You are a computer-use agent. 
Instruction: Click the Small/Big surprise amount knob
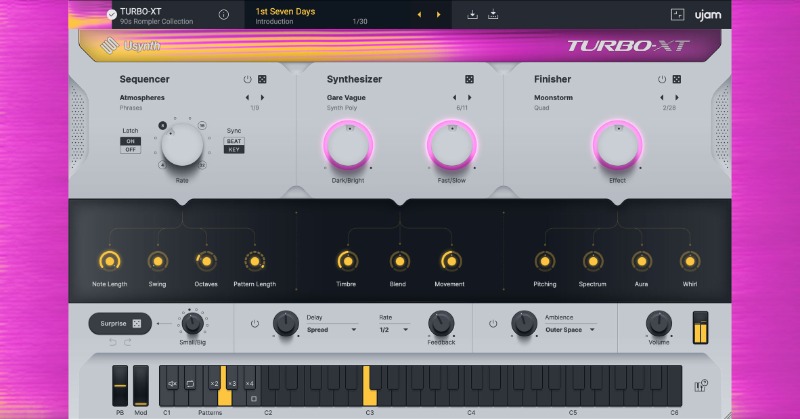[192, 323]
